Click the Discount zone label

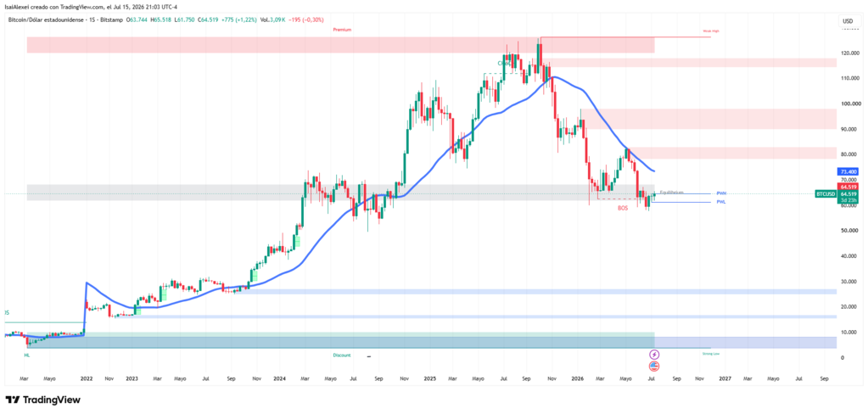pos(342,355)
